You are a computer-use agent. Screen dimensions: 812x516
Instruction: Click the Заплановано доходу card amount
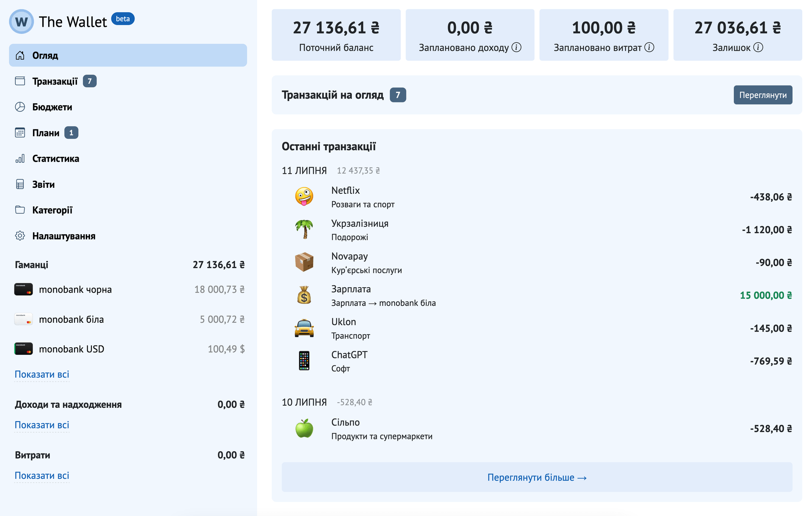point(470,28)
